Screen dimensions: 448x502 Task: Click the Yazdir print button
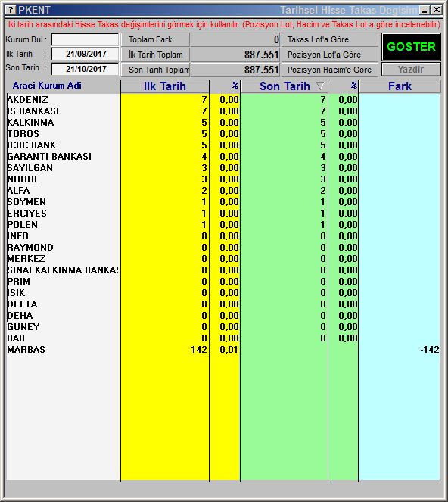pyautogui.click(x=411, y=70)
